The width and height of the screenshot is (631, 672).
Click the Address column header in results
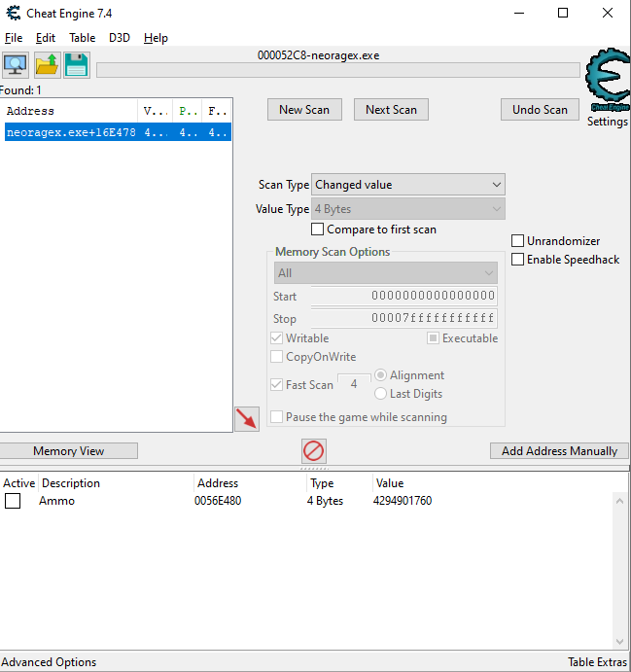coord(69,111)
